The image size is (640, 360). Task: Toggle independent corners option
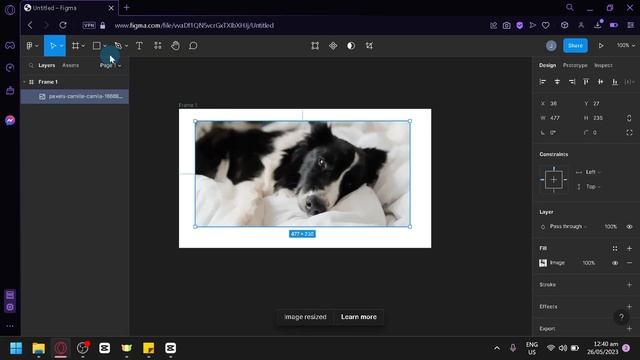(x=629, y=133)
